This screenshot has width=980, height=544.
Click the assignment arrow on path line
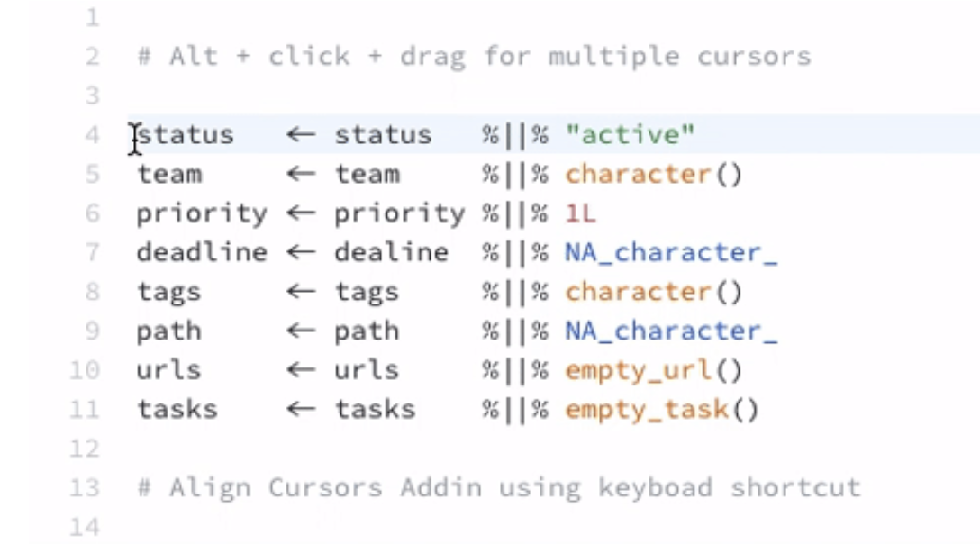[301, 331]
